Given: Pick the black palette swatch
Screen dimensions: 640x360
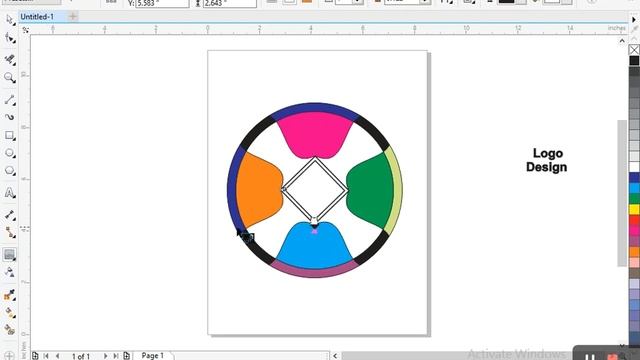Looking at the screenshot, I should tap(634, 60).
